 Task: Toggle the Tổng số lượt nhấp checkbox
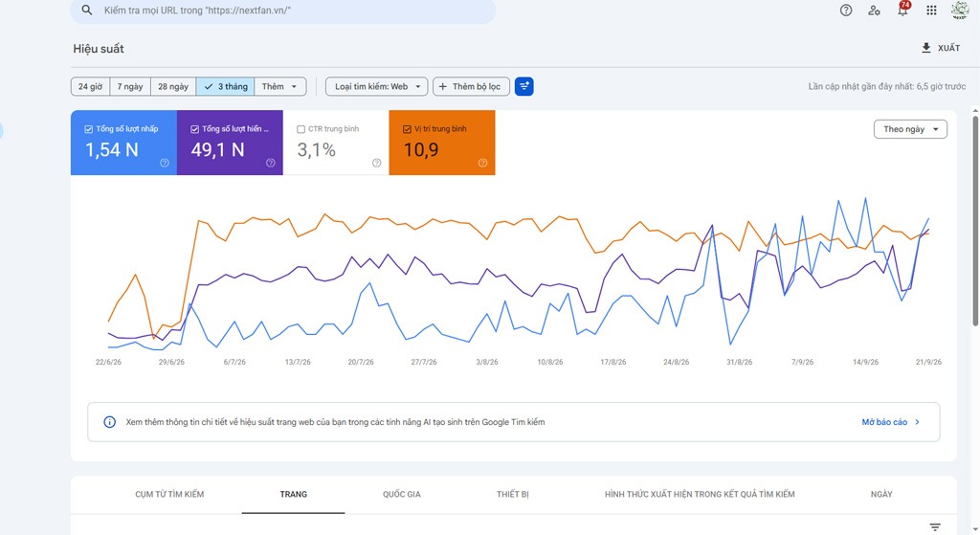[x=89, y=129]
